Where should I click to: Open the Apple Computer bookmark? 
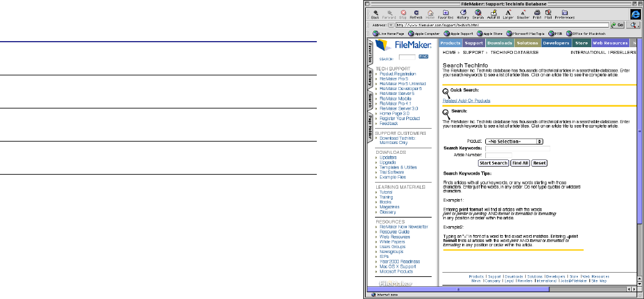(x=423, y=34)
